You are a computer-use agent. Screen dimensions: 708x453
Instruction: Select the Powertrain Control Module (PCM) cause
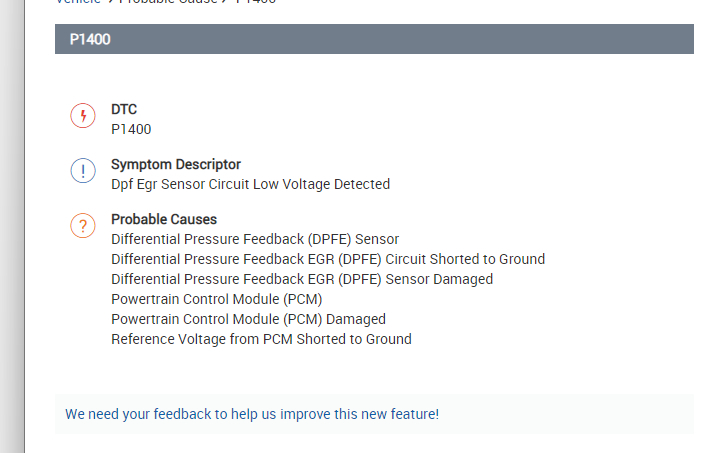point(217,299)
